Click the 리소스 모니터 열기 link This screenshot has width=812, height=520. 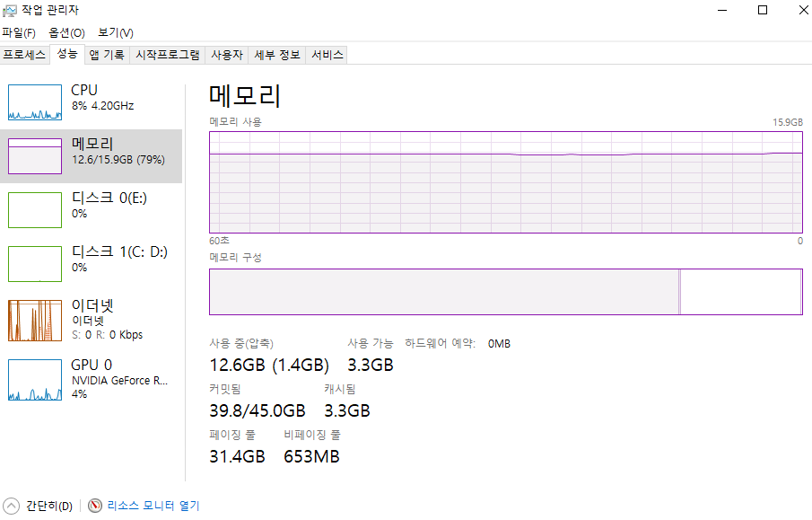tap(153, 506)
